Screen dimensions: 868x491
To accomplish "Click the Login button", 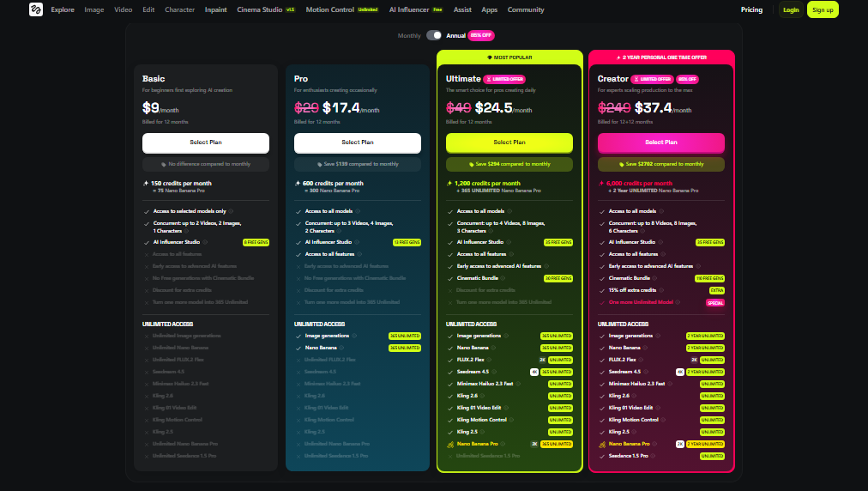I will coord(791,9).
